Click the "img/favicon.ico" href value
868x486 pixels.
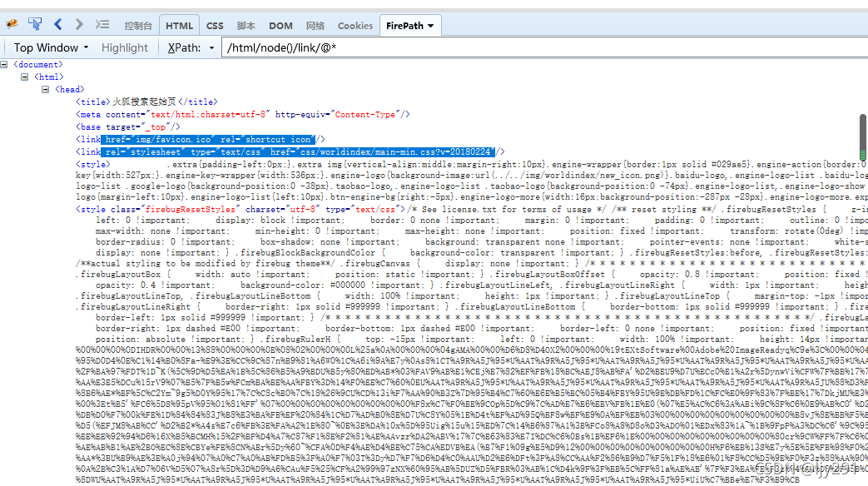(171, 140)
